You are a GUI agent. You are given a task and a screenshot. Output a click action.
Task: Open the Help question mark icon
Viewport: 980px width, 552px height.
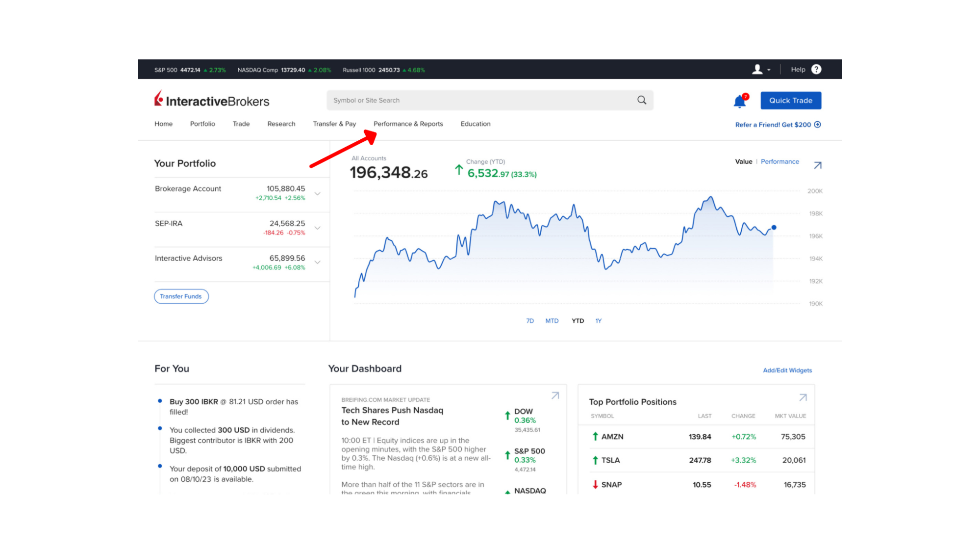click(x=816, y=69)
